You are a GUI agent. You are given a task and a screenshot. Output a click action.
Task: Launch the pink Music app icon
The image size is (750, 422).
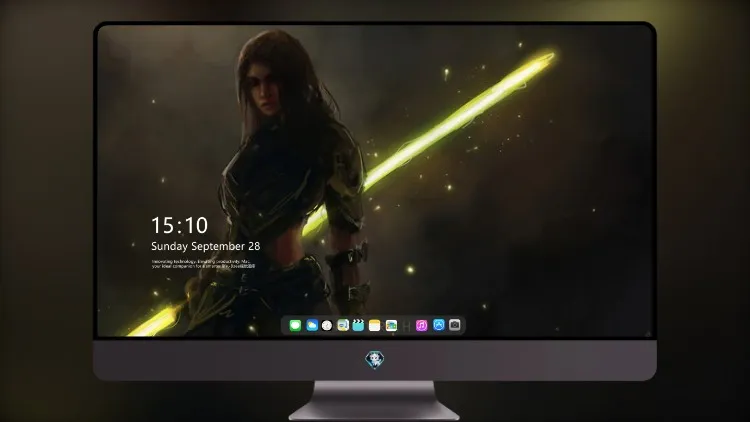(421, 325)
